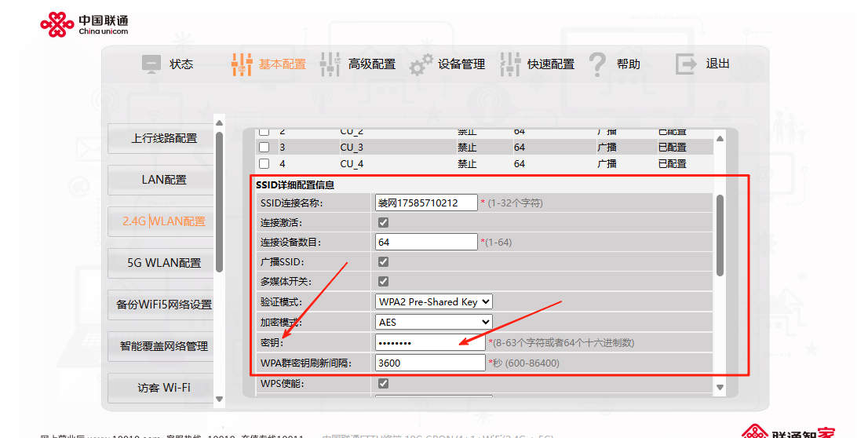Viewport: 868px width, 438px height.
Task: Click the 加密模式 label
Action: tap(281, 323)
